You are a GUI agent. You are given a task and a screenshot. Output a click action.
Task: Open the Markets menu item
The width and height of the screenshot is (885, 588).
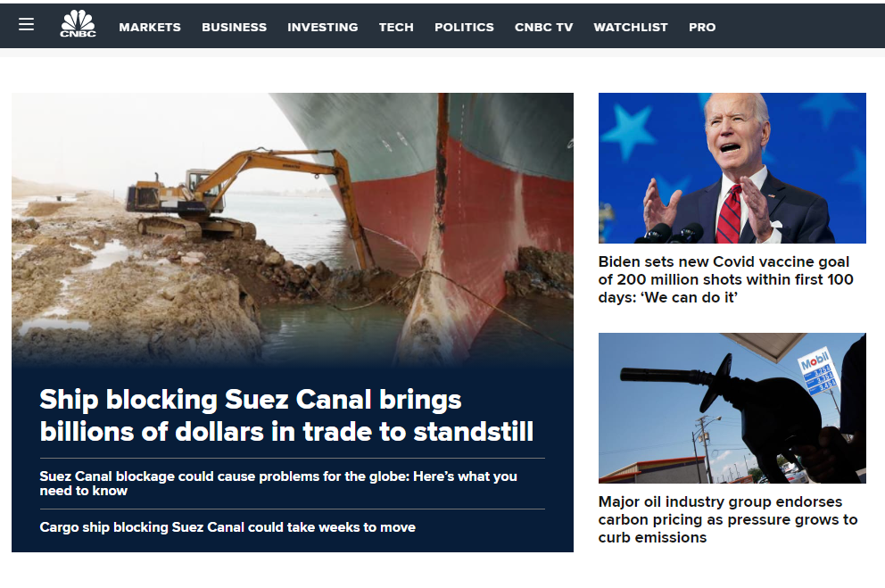tap(150, 27)
